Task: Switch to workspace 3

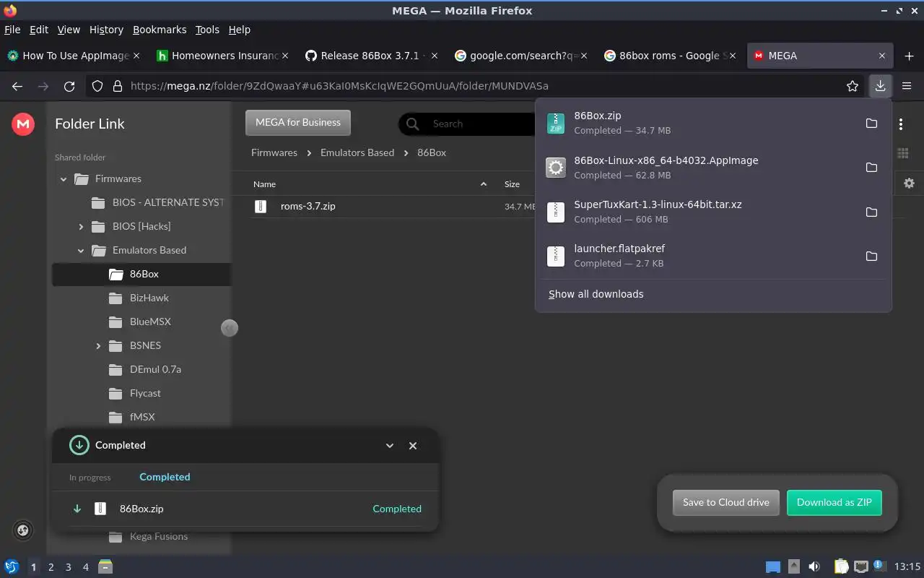Action: (69, 567)
